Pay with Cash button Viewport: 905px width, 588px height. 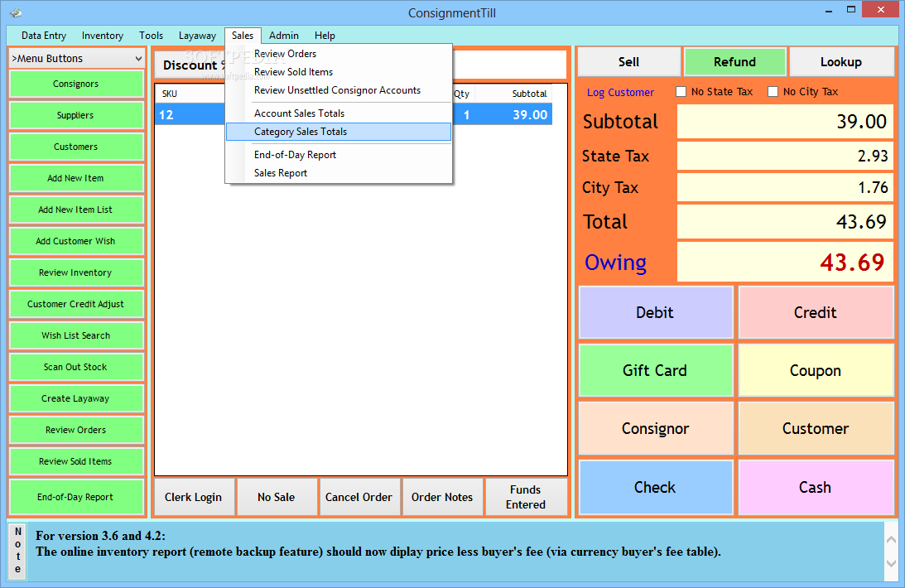point(816,487)
